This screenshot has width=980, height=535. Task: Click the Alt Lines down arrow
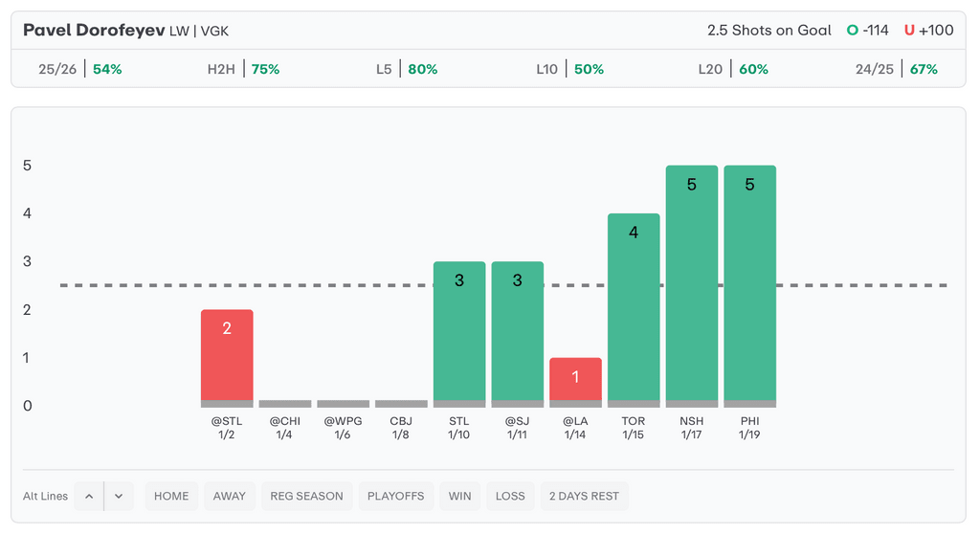pos(119,496)
